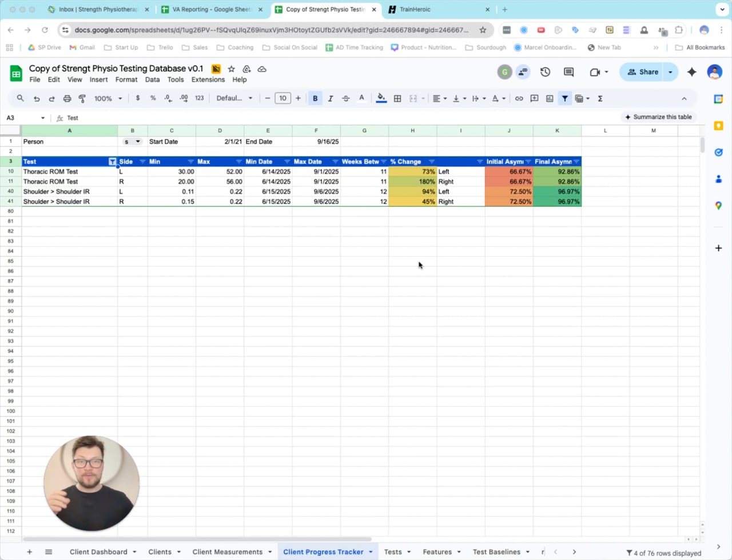This screenshot has width=732, height=560.
Task: Click the Share button
Action: pyautogui.click(x=643, y=72)
